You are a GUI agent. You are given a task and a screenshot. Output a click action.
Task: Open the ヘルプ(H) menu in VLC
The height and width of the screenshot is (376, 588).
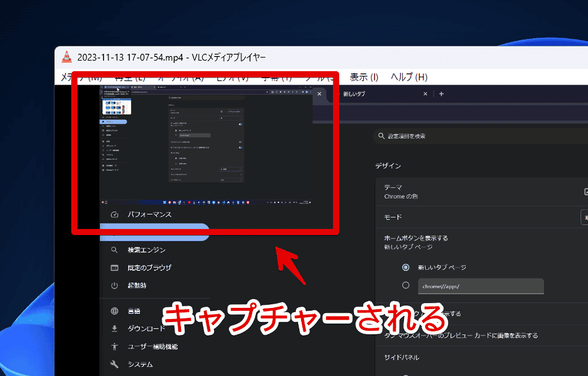pos(409,77)
